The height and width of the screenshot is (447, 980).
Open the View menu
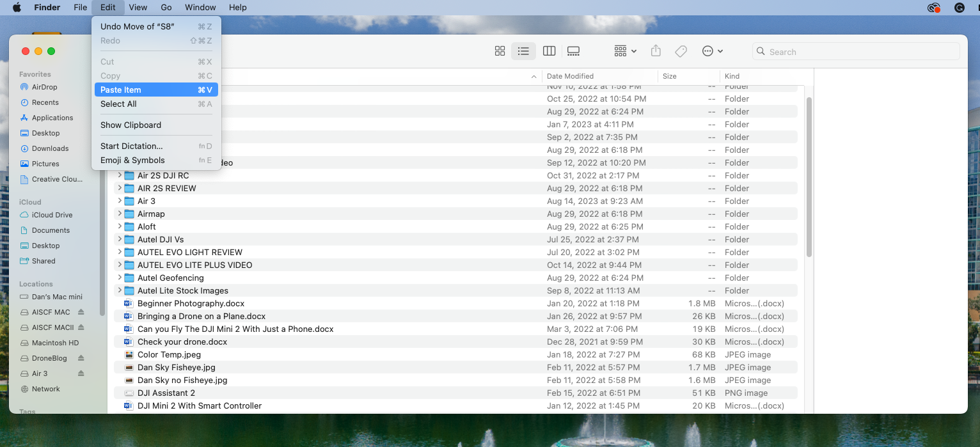pyautogui.click(x=138, y=8)
